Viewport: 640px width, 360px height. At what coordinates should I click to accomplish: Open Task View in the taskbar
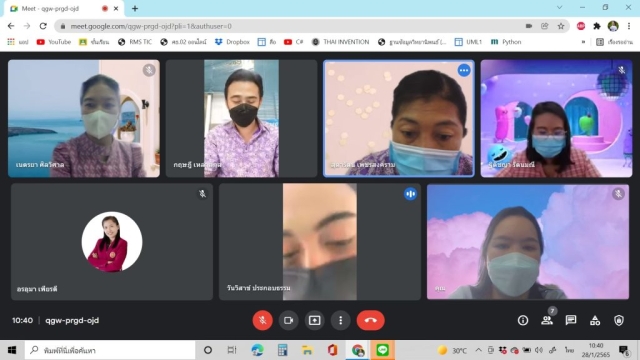(x=232, y=350)
